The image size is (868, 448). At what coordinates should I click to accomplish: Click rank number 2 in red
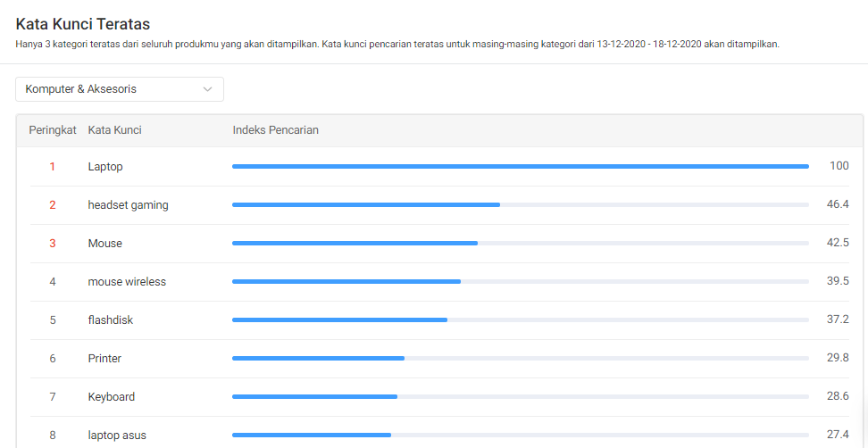click(53, 205)
